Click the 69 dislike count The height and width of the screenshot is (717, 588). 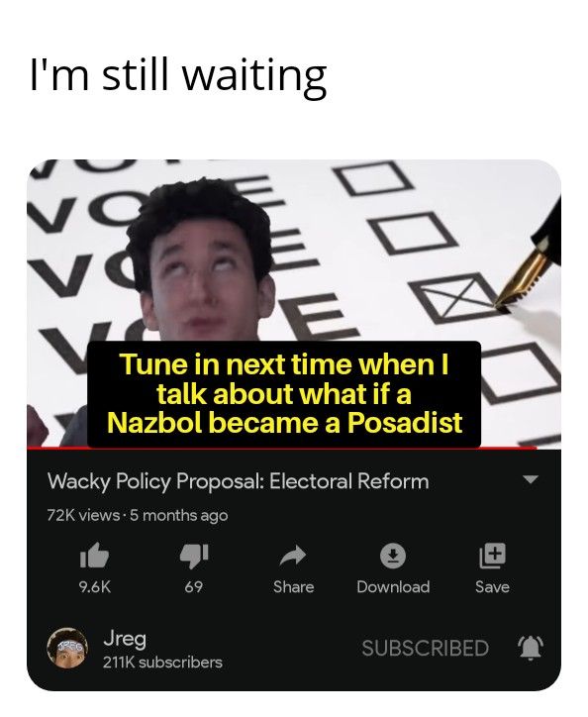point(194,586)
